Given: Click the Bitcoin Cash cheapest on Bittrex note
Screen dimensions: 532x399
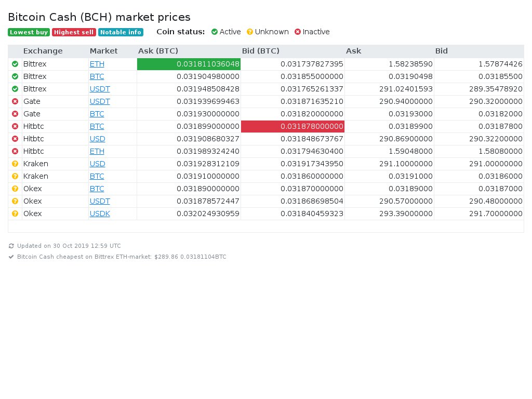Looking at the screenshot, I should pos(122,257).
